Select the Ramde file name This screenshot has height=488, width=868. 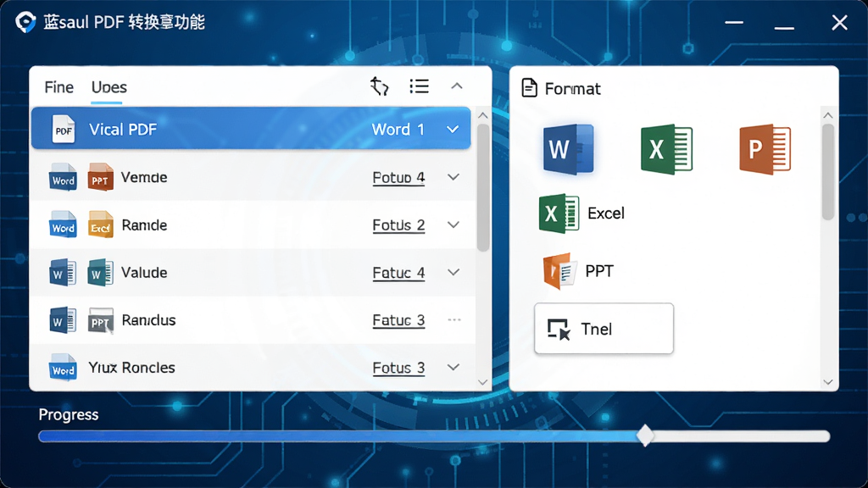pos(144,225)
